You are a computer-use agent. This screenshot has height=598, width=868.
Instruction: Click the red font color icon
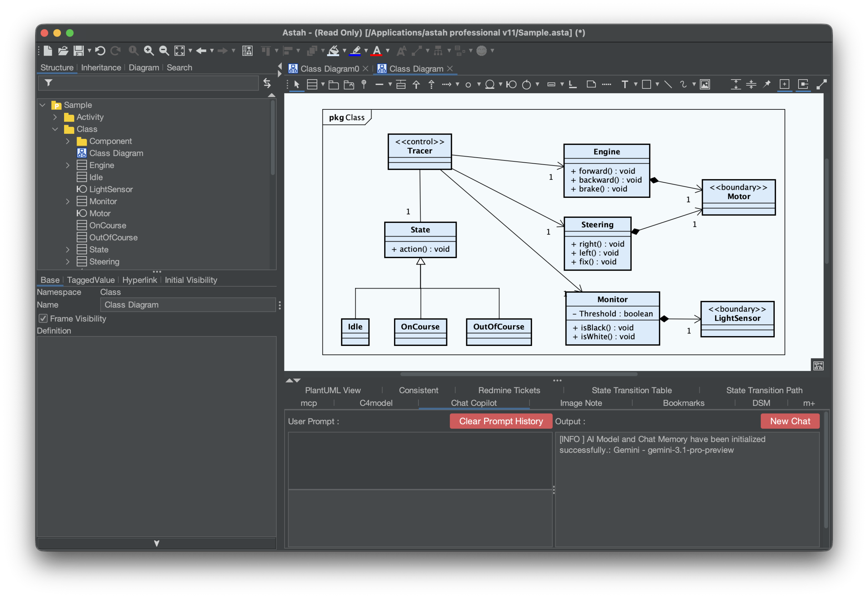click(x=376, y=50)
